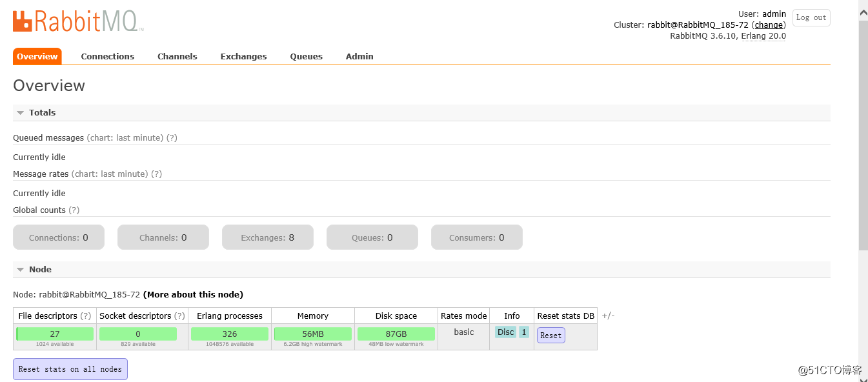This screenshot has width=868, height=382.
Task: Click the RabbitMQ logo
Action: (x=78, y=21)
